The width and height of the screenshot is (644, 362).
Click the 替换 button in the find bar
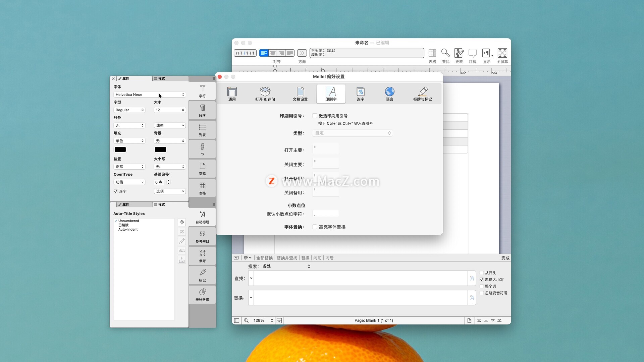coord(305,258)
